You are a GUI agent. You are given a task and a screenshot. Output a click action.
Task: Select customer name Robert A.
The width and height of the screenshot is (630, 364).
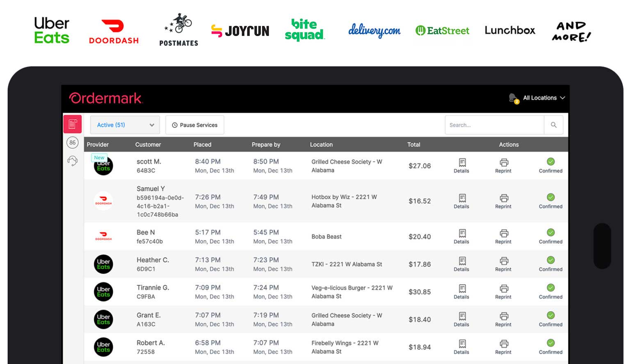click(151, 343)
